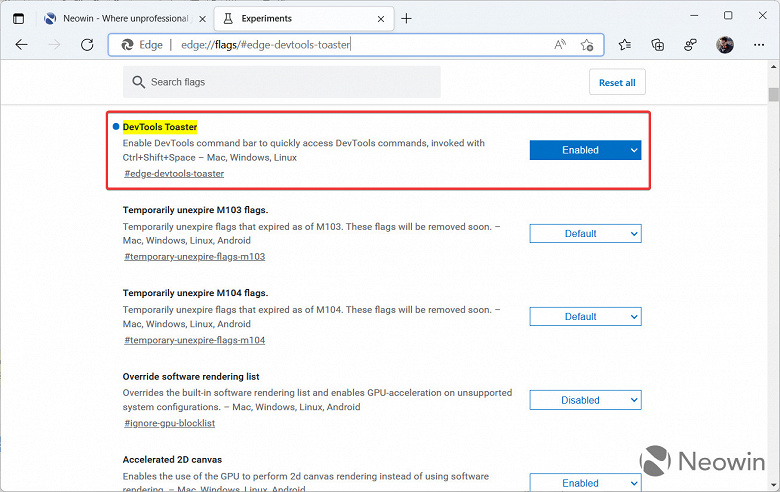The width and height of the screenshot is (780, 492).
Task: Open the Favorites list icon
Action: [625, 45]
